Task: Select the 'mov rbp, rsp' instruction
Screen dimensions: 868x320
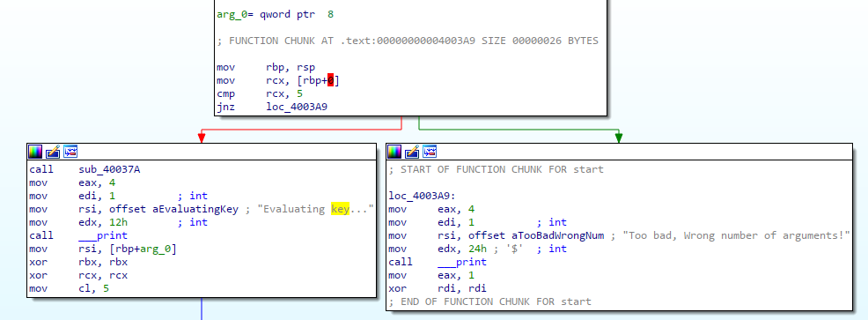Action: point(266,68)
